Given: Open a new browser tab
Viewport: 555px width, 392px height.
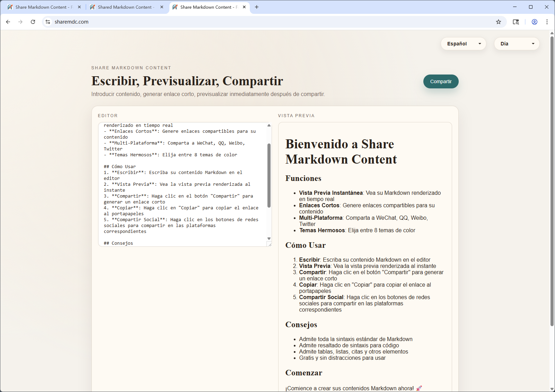Looking at the screenshot, I should [x=257, y=7].
